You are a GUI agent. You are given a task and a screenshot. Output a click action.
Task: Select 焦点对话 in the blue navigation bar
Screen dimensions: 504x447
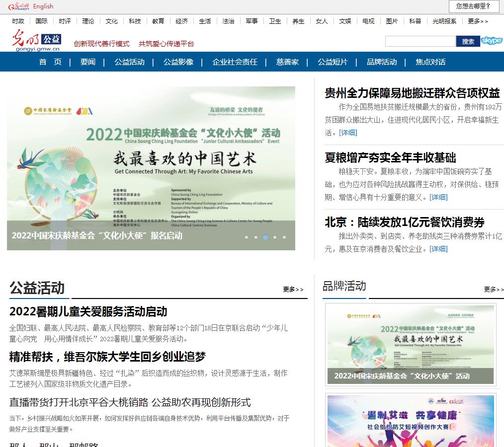pos(430,62)
